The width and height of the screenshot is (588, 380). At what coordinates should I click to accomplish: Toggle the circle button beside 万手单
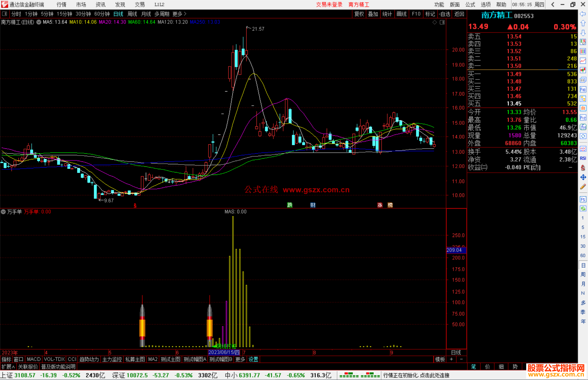[3, 212]
